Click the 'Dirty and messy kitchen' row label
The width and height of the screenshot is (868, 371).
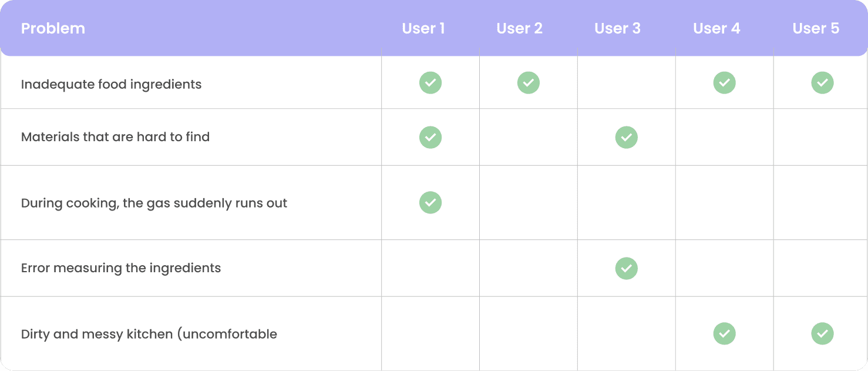149,335
